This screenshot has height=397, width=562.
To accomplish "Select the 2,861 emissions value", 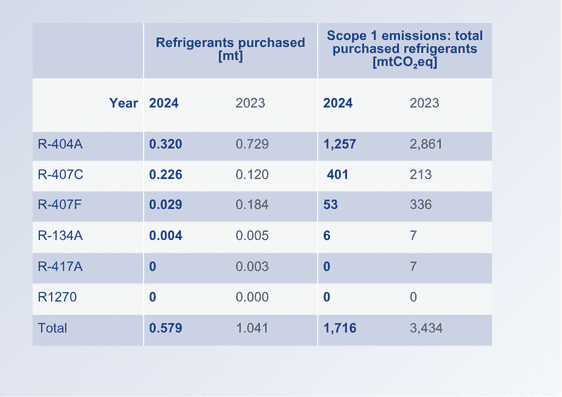I will pyautogui.click(x=426, y=144).
